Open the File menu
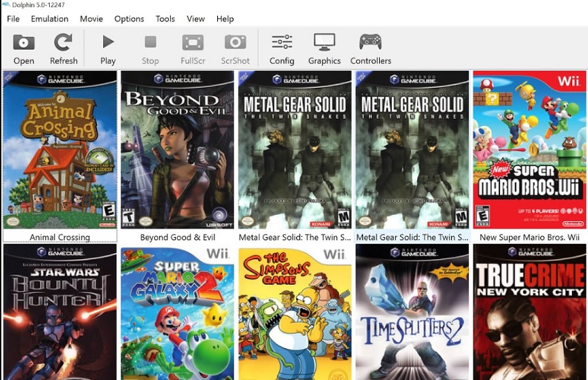 (13, 19)
